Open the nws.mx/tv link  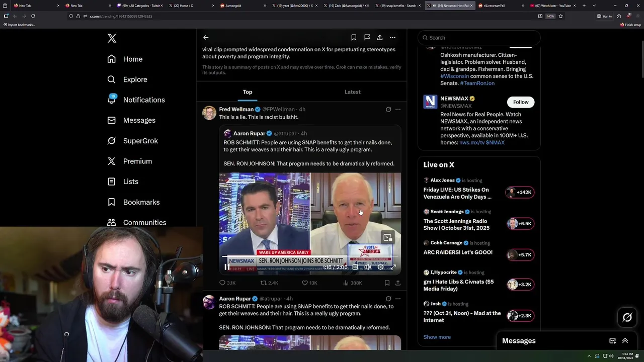click(x=471, y=142)
